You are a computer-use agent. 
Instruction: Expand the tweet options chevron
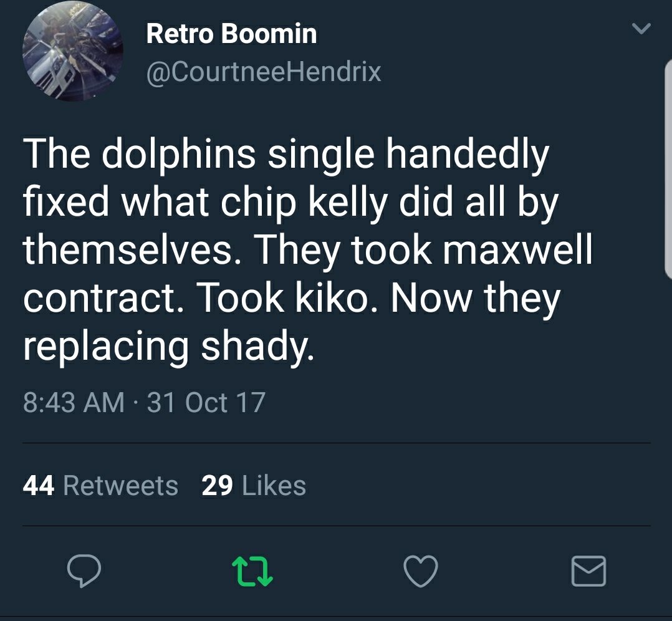coord(641,29)
